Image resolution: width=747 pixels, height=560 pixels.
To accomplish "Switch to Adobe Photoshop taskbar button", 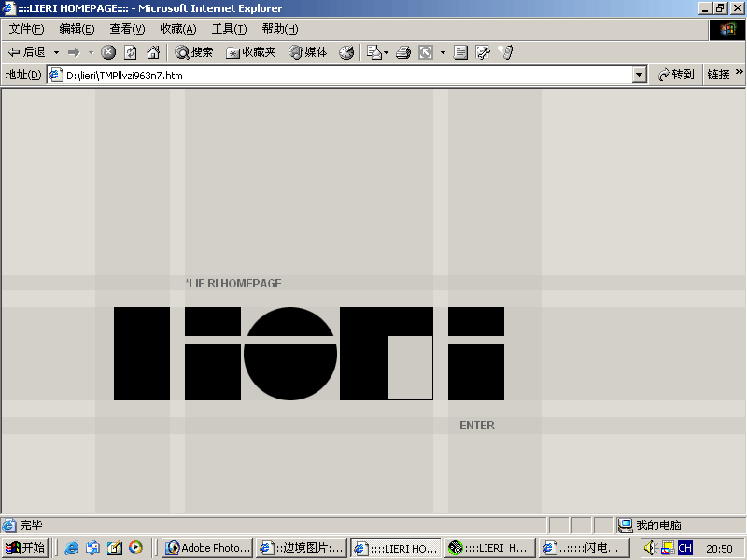I will point(208,548).
